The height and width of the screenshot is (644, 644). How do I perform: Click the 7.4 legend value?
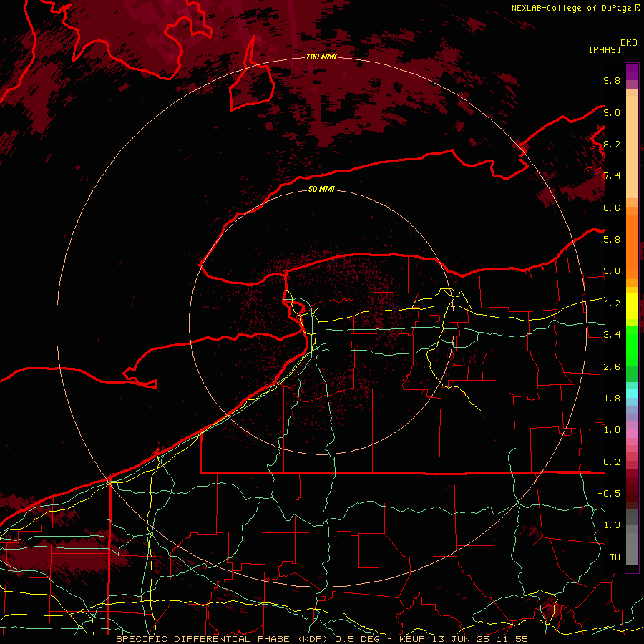[x=612, y=176]
